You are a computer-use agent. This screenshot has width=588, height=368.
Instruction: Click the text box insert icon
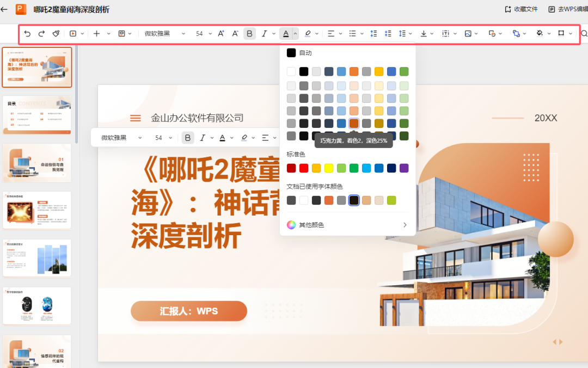(445, 33)
